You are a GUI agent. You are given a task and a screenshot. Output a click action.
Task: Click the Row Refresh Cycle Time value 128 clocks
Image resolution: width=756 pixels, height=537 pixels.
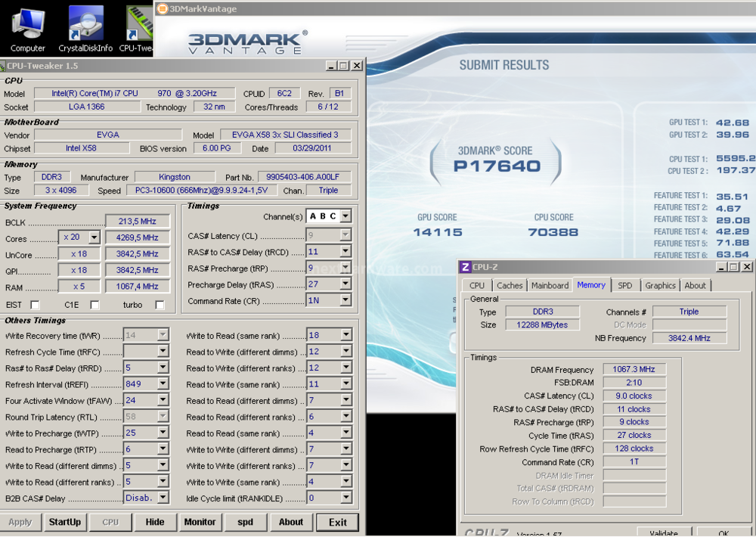(634, 449)
